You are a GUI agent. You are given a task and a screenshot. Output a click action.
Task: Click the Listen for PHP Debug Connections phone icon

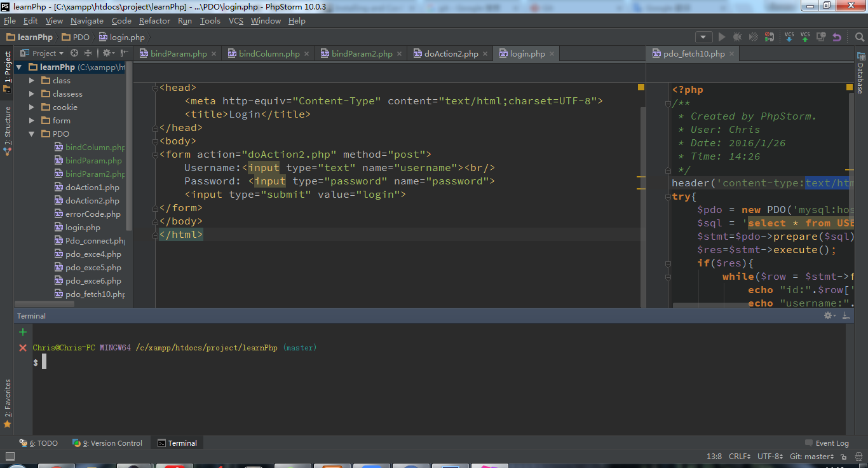(770, 37)
